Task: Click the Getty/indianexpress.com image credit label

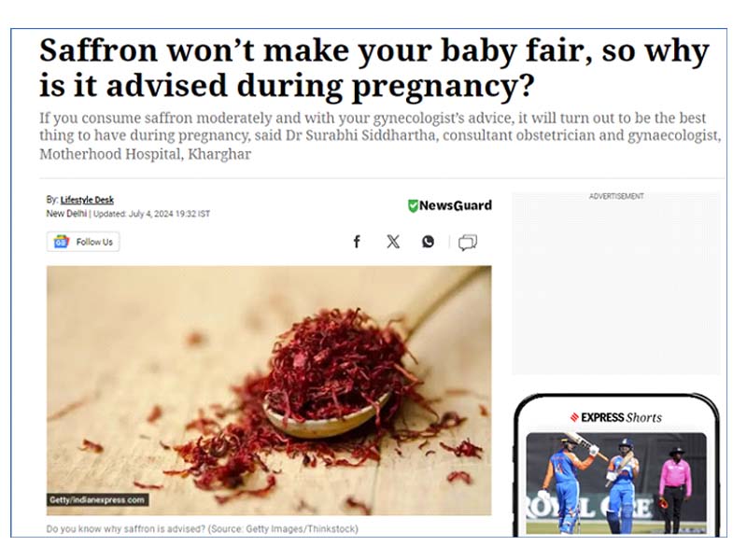Action: [97, 500]
